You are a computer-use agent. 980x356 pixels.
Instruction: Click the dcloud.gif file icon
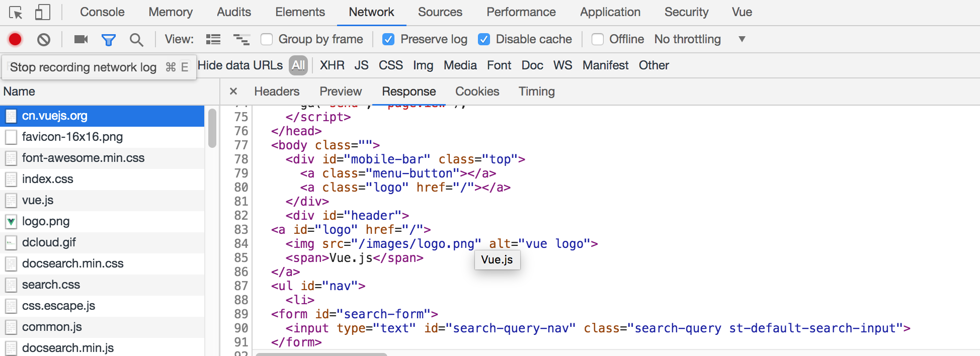(11, 242)
